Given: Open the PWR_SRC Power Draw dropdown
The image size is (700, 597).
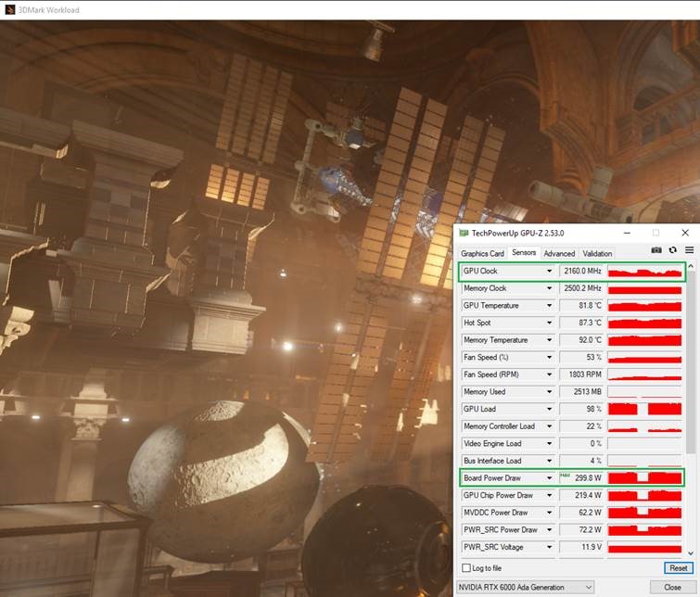Looking at the screenshot, I should click(x=549, y=530).
